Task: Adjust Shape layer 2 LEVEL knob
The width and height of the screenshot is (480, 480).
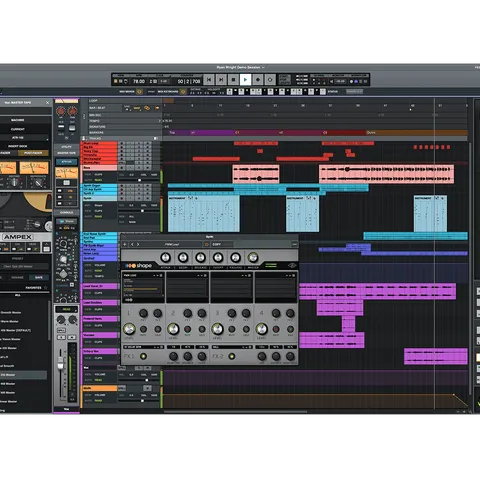Action: click(x=173, y=329)
